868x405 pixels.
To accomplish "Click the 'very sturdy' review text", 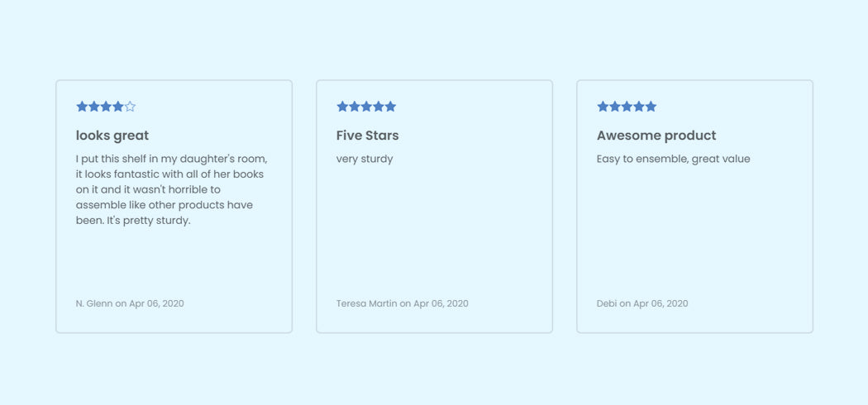I will coord(365,159).
